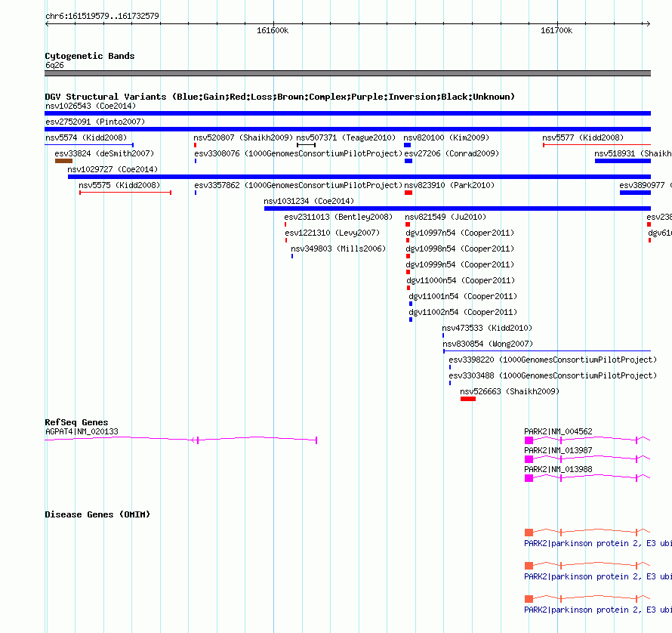Open nsv349803 (Mills2006) label
672x633 pixels.
[x=338, y=249]
